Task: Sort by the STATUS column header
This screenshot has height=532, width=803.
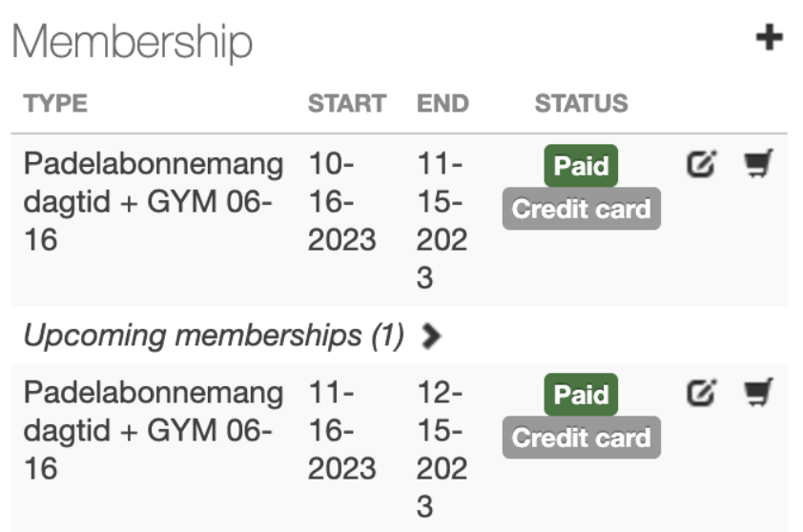Action: point(581,103)
